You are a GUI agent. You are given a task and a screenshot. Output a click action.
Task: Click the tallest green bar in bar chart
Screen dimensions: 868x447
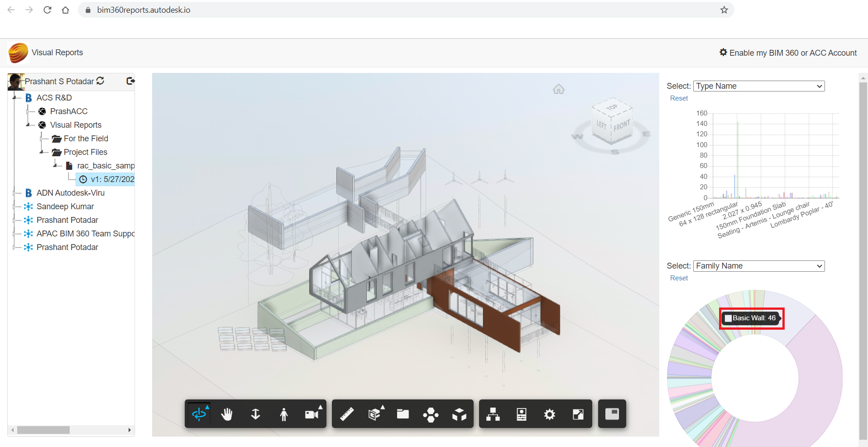coord(738,159)
